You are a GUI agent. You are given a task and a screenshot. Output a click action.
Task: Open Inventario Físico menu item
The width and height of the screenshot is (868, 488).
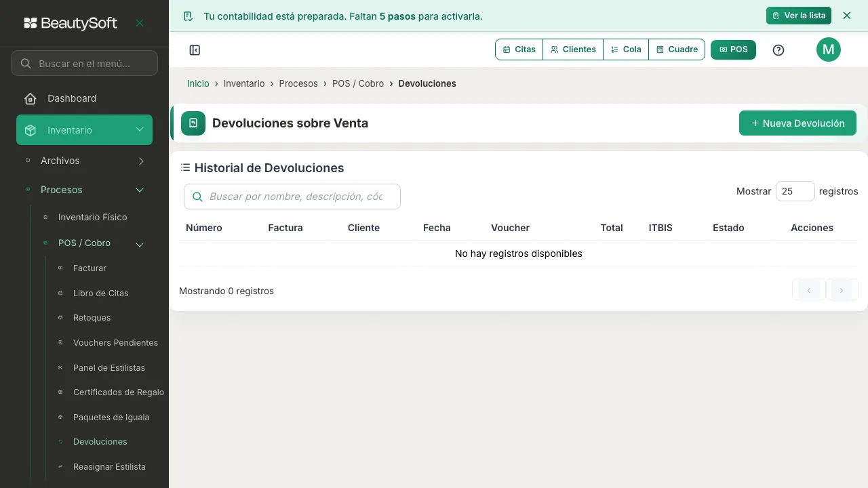click(x=92, y=217)
